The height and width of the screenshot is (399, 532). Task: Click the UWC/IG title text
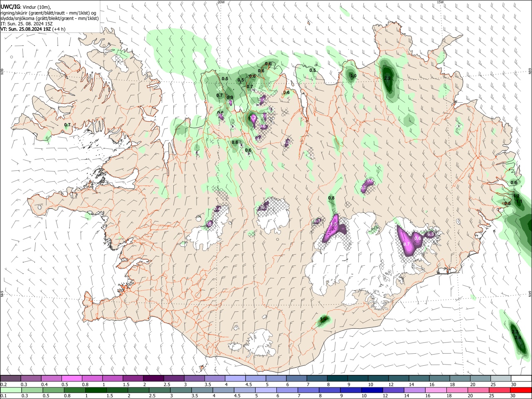(x=10, y=6)
